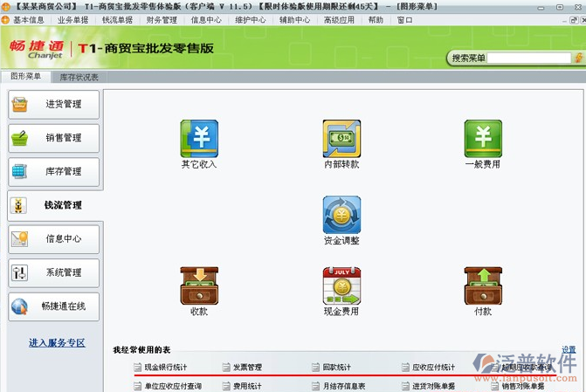
Task: Click the document icon beside 回款统计
Action: [316, 368]
